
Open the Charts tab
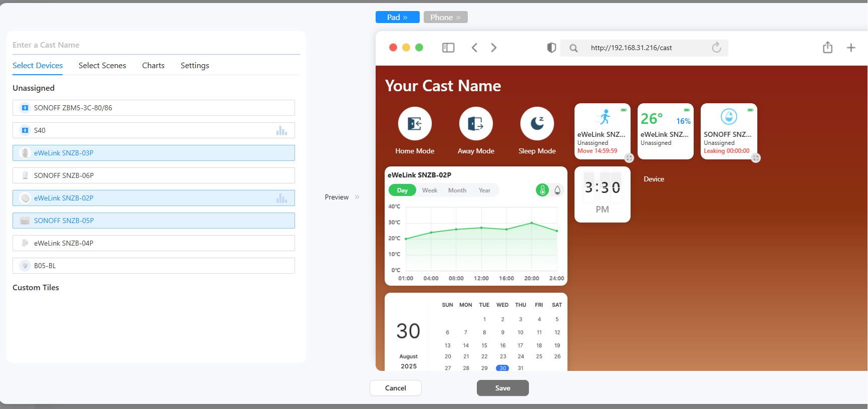click(x=153, y=66)
